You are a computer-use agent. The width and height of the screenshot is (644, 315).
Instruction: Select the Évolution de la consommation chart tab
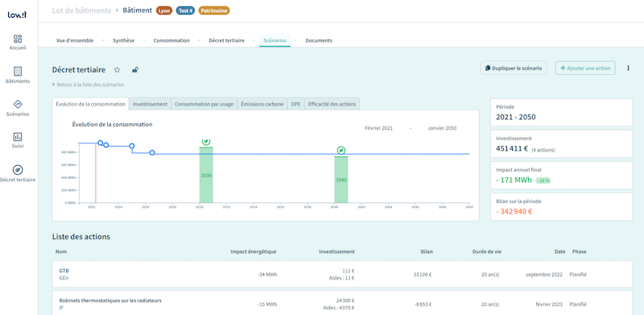click(x=91, y=104)
